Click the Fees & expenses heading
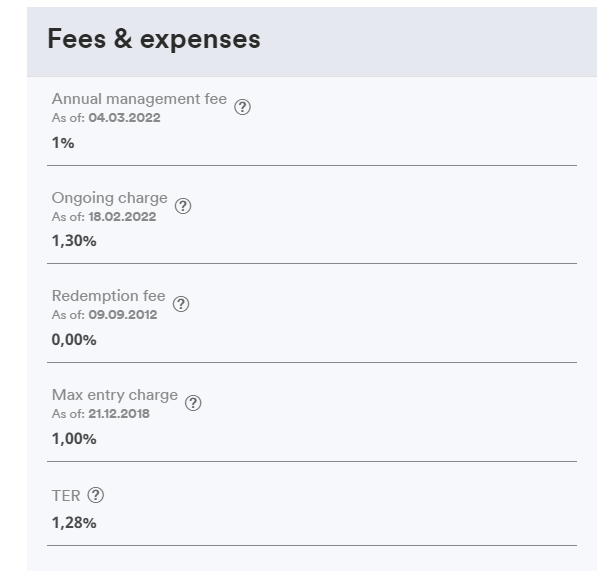The height and width of the screenshot is (576, 614). [x=154, y=39]
